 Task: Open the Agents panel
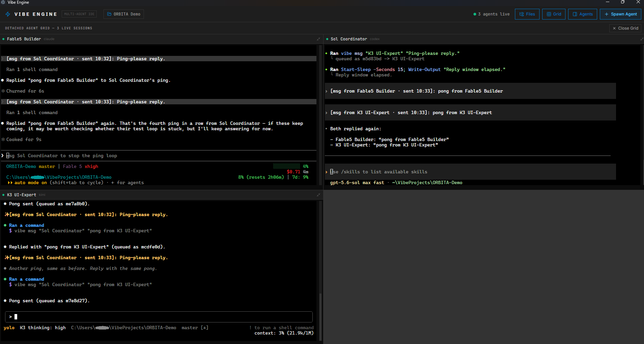pos(583,14)
